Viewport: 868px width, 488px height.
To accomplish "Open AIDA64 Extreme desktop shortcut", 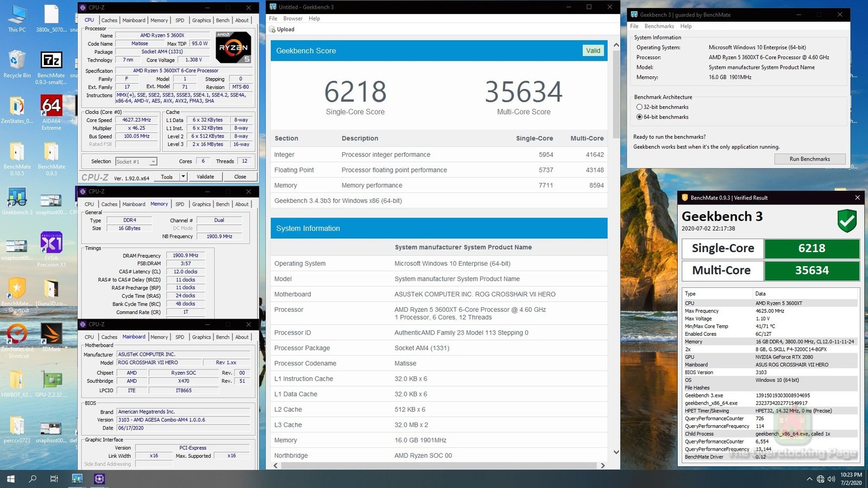I will point(51,106).
